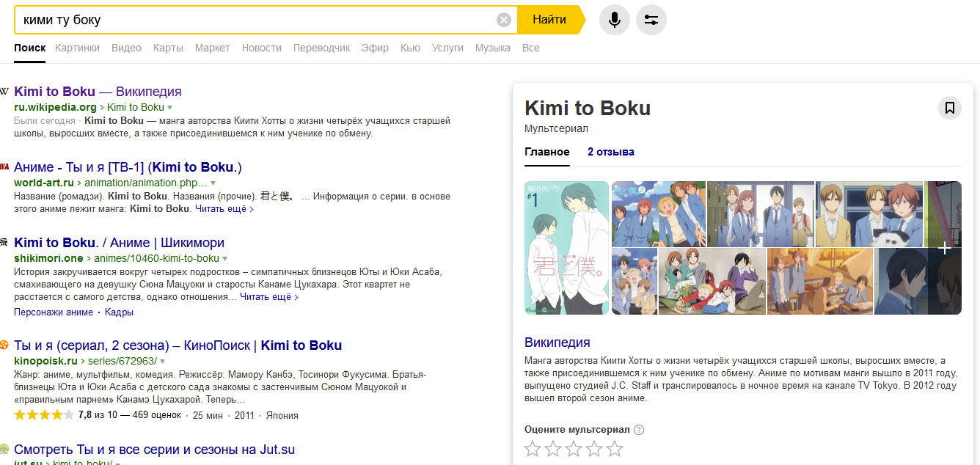Expand the kinopoisk.ru result arrow menu
Viewport: 980px width, 465px height.
(x=162, y=362)
